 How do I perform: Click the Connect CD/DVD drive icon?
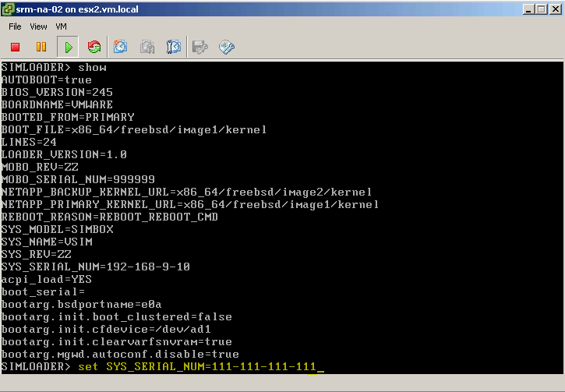pyautogui.click(x=227, y=47)
